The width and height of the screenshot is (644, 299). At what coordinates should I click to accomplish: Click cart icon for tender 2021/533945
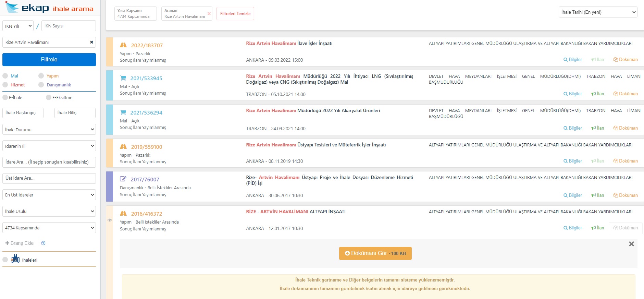[123, 78]
